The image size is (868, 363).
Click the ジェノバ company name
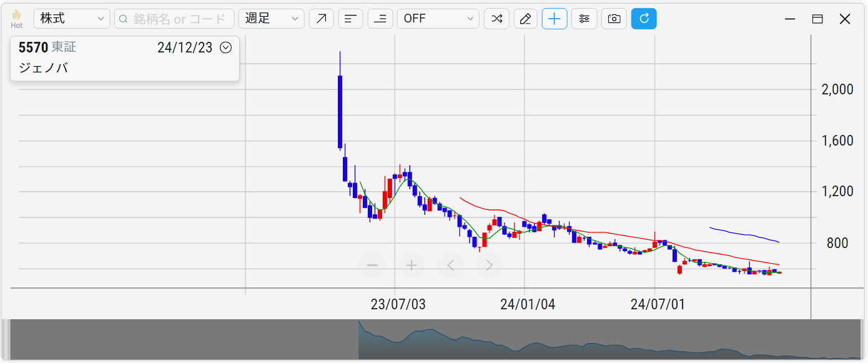tap(43, 68)
